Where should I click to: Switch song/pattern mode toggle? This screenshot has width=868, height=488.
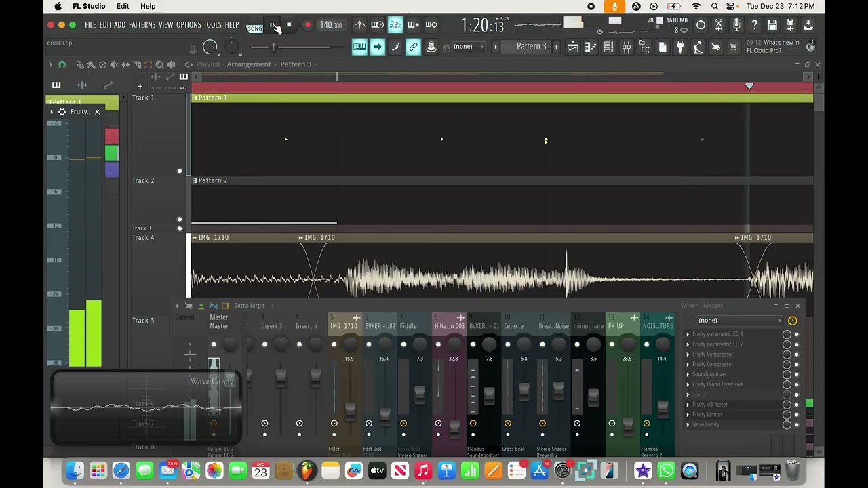click(x=255, y=26)
